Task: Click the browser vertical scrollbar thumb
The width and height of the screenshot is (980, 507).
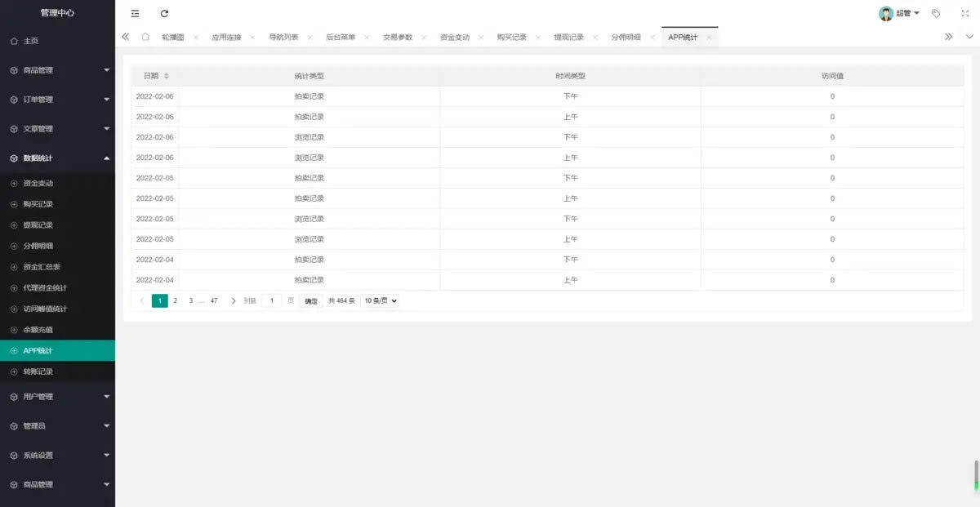Action: (x=976, y=475)
